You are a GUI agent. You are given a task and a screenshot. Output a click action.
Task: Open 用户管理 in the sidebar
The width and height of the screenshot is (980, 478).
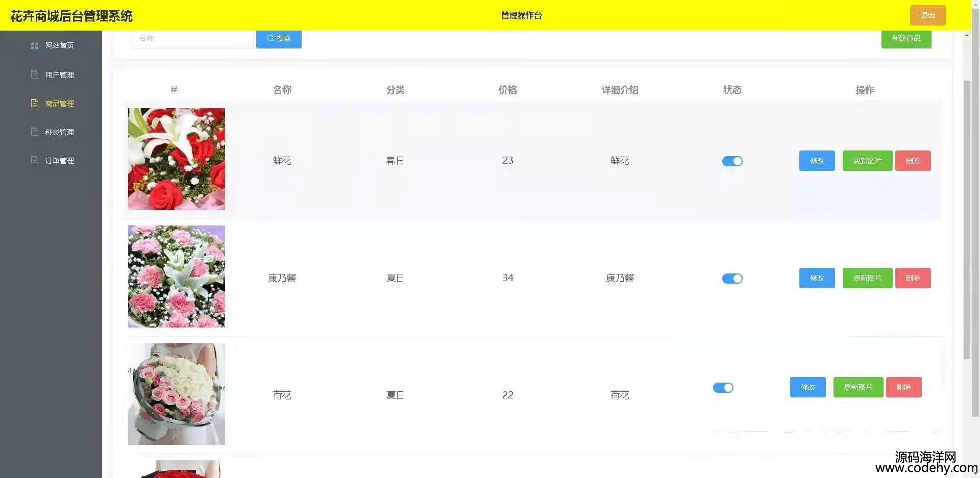coord(59,75)
